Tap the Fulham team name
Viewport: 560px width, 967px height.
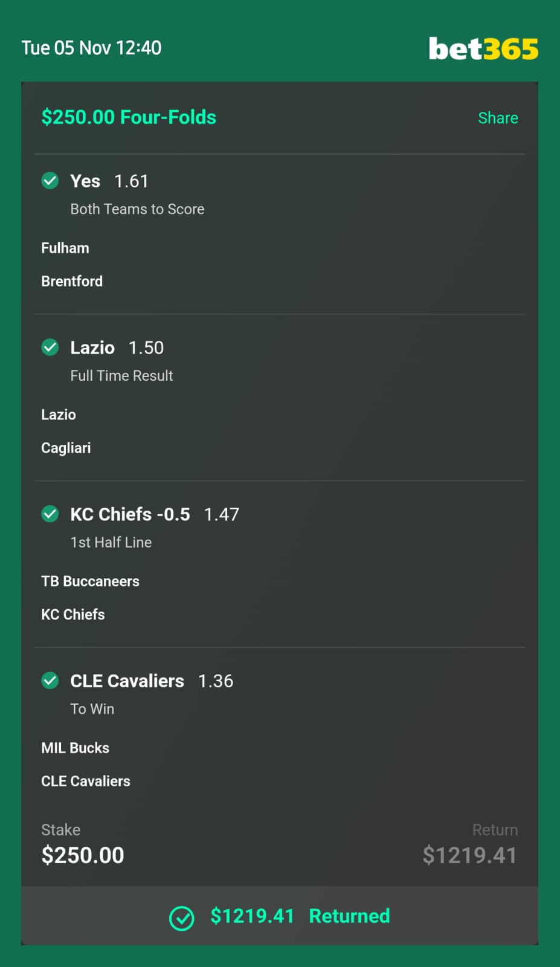click(x=65, y=248)
